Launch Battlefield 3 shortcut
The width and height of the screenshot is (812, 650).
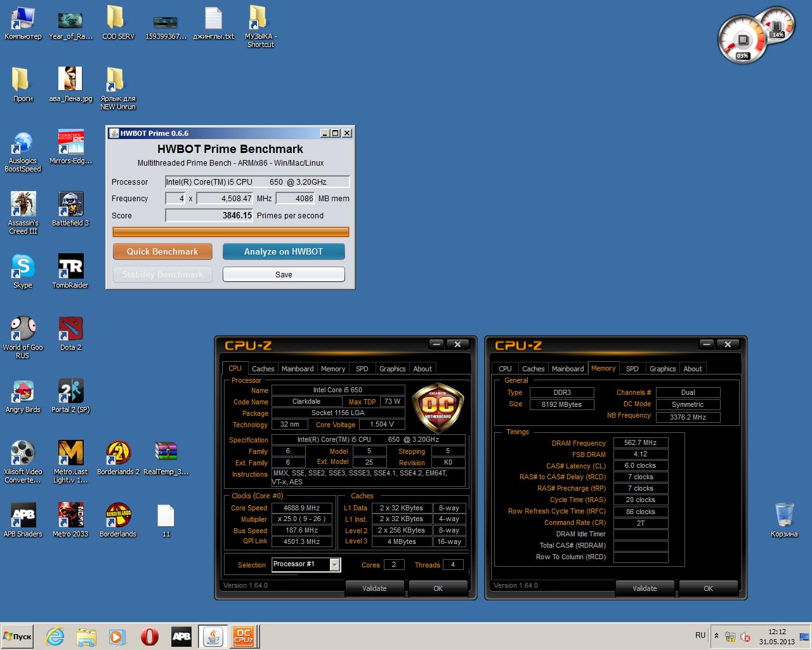coord(70,209)
